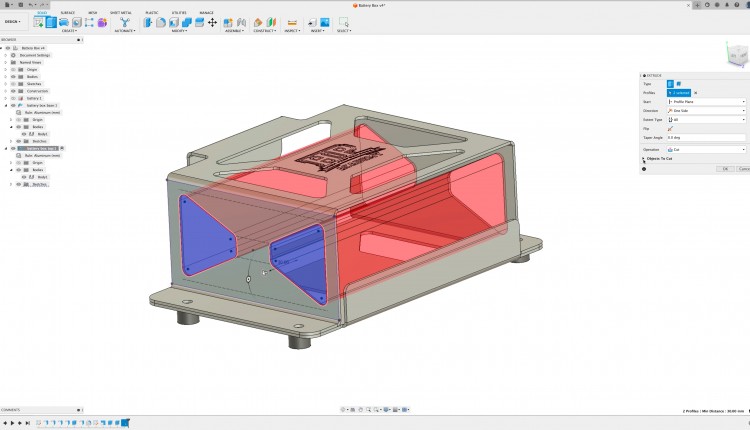
Task: Click the Insert Canvas image icon
Action: pyautogui.click(x=325, y=22)
